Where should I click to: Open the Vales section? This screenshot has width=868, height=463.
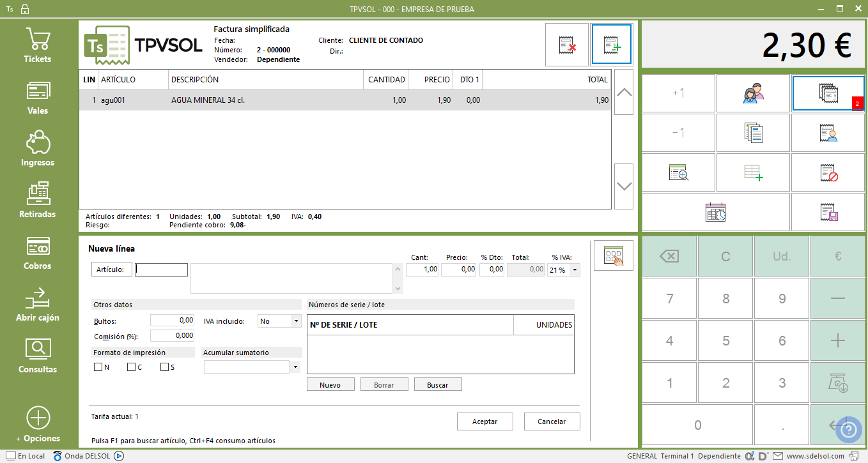tap(38, 97)
